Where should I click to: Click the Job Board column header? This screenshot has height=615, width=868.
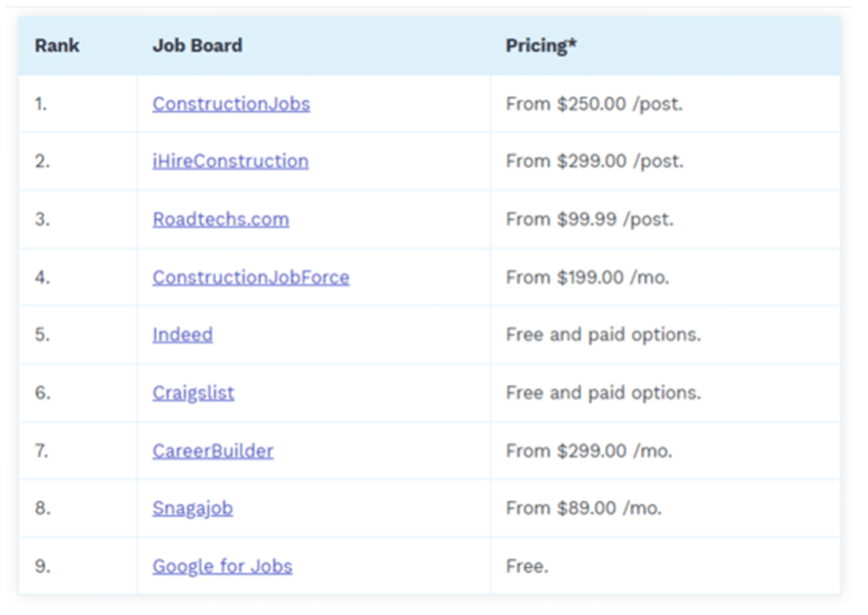coord(198,45)
